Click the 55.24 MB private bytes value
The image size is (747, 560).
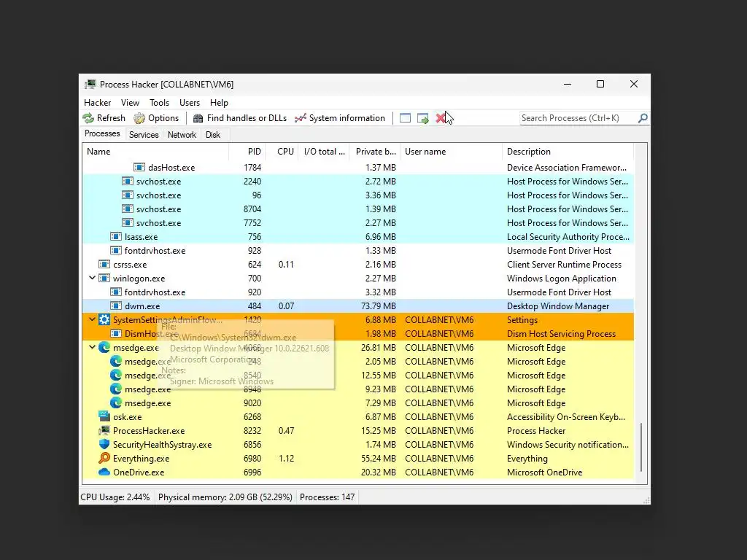pyautogui.click(x=379, y=458)
